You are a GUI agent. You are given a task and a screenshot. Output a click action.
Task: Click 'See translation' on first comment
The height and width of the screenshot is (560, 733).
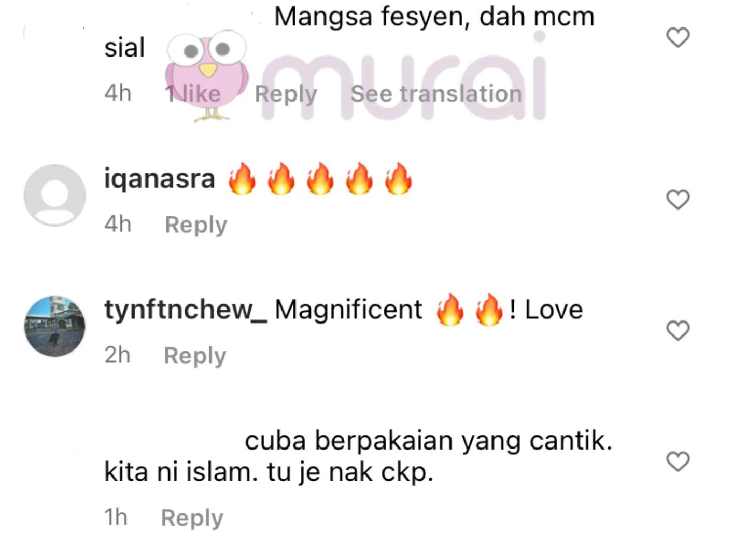coord(436,94)
